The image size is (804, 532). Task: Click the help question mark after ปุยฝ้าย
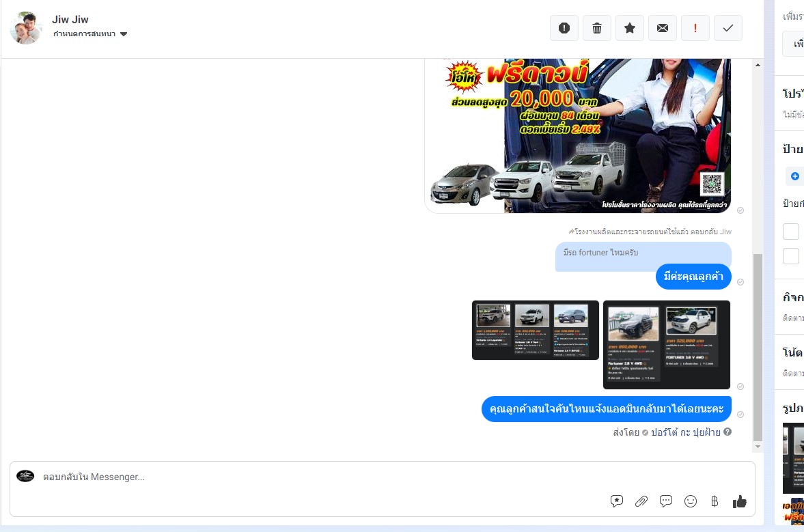(727, 432)
